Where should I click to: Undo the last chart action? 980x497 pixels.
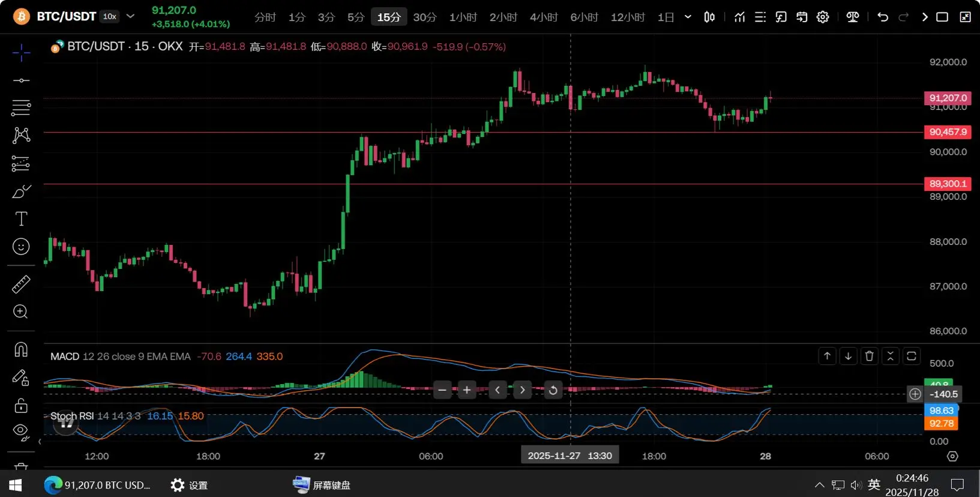883,17
